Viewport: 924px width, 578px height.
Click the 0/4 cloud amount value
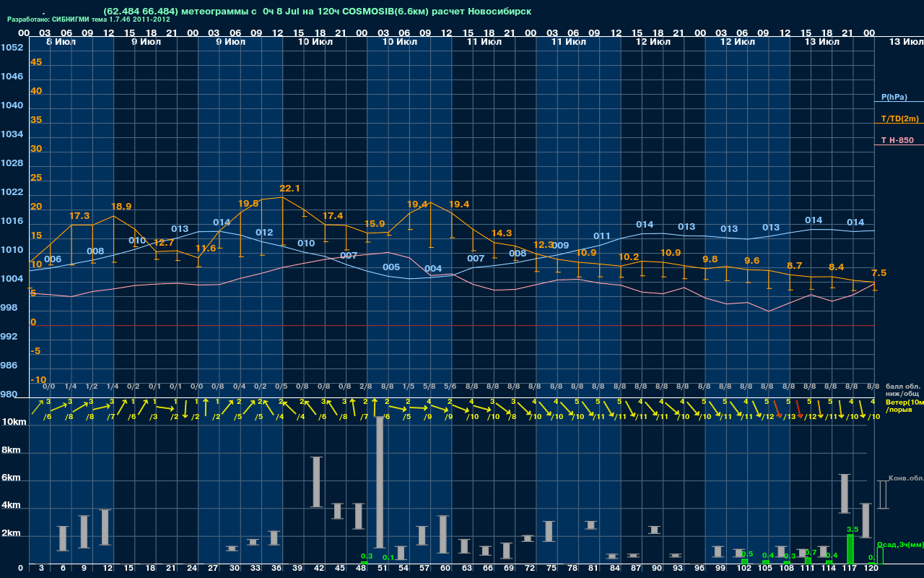(x=240, y=387)
